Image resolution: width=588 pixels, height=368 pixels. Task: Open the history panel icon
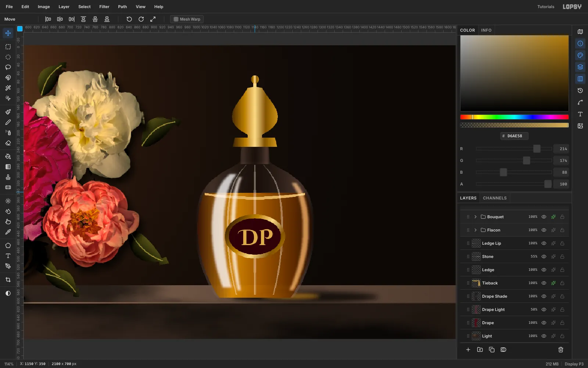(580, 91)
